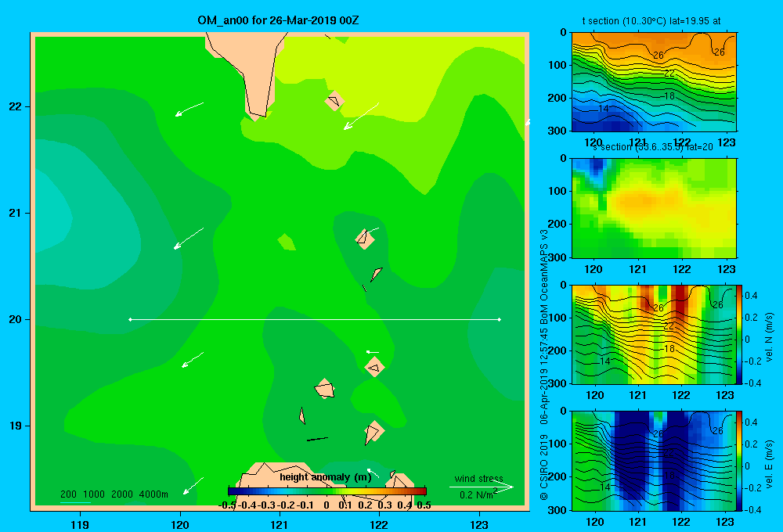Click the curved wind arrow over the northern Luzon coast

click(373, 473)
